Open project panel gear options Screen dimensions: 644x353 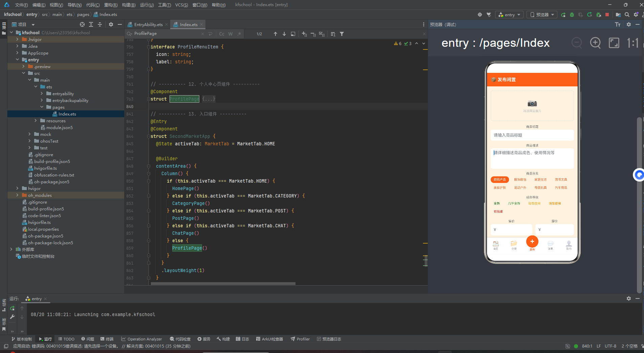click(x=111, y=24)
